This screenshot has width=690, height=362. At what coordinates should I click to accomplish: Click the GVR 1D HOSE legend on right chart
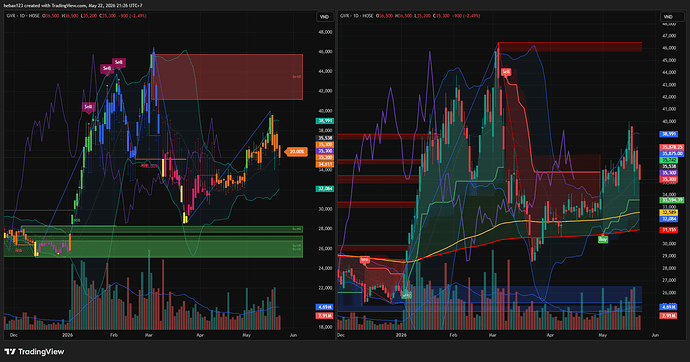(x=356, y=16)
